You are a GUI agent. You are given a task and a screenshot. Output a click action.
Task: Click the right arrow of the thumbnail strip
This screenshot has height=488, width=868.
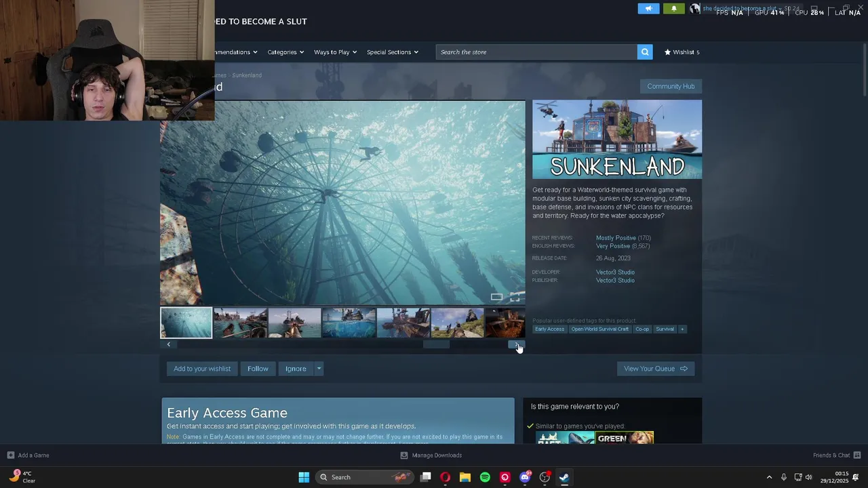tap(517, 344)
